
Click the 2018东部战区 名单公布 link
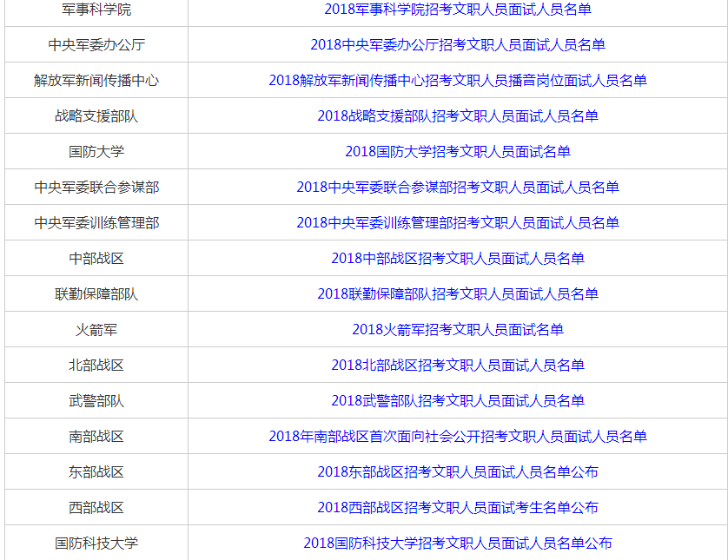click(x=458, y=471)
